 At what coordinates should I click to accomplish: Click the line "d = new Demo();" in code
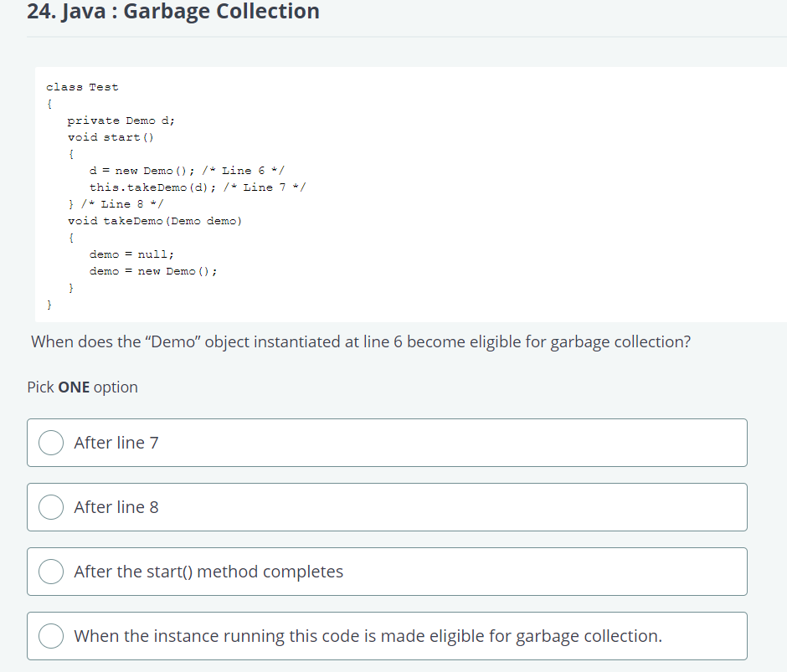141,170
